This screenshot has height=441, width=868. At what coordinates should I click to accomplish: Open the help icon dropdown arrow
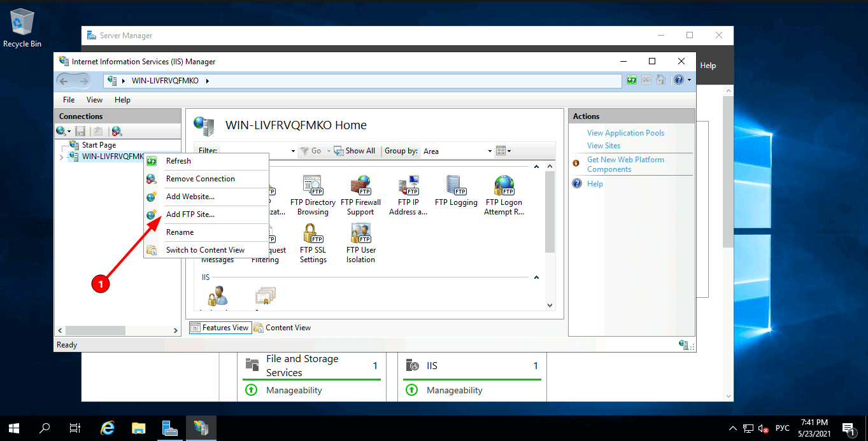[x=689, y=80]
